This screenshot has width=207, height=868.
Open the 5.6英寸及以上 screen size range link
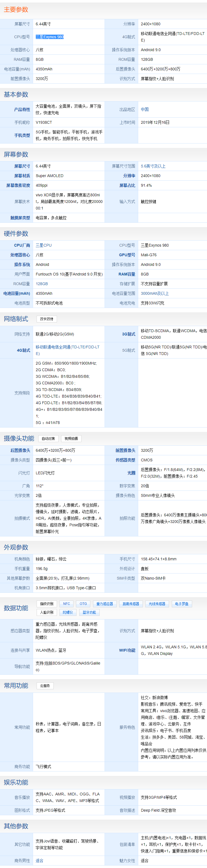pyautogui.click(x=153, y=166)
